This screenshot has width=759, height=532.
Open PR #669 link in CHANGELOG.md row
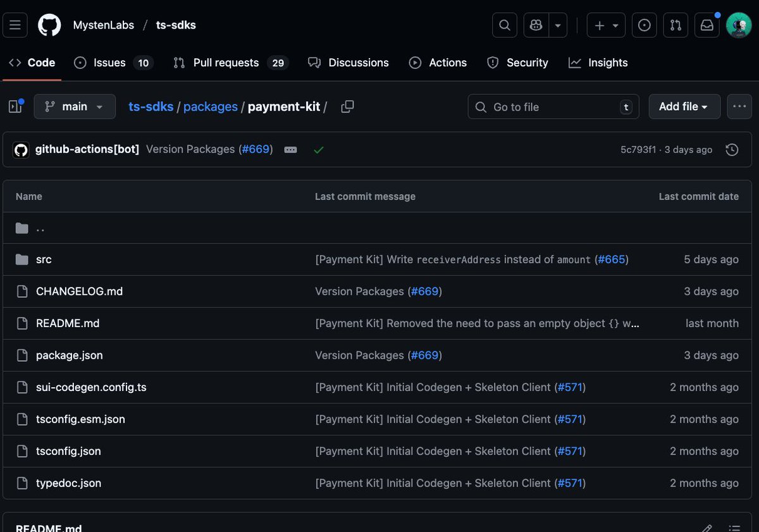pyautogui.click(x=424, y=292)
